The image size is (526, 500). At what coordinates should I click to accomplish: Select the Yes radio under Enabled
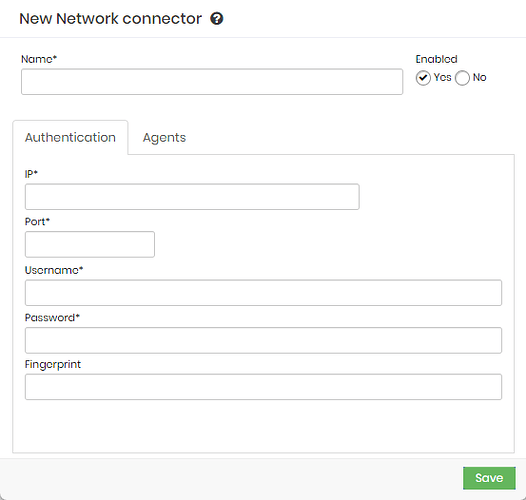click(x=423, y=78)
